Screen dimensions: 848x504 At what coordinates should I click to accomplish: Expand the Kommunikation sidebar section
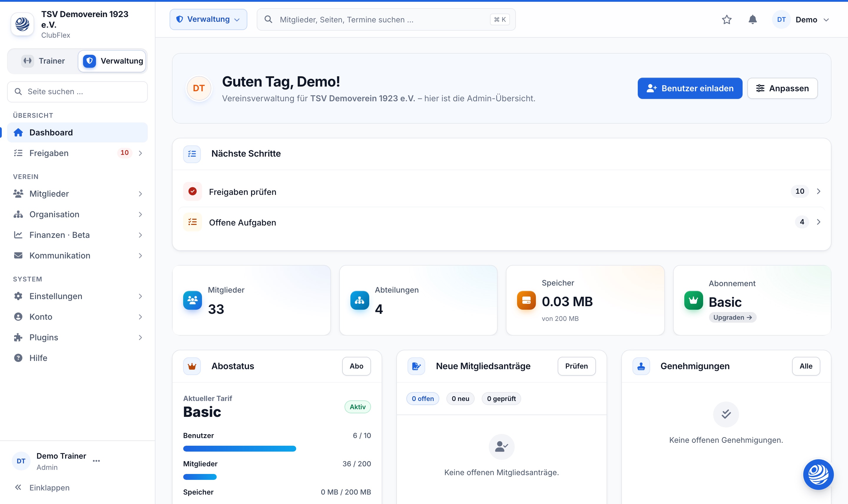click(77, 256)
